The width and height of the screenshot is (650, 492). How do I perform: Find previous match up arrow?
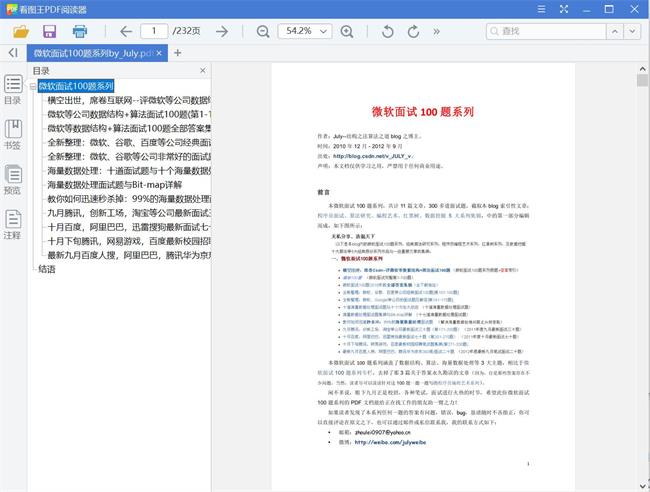615,31
